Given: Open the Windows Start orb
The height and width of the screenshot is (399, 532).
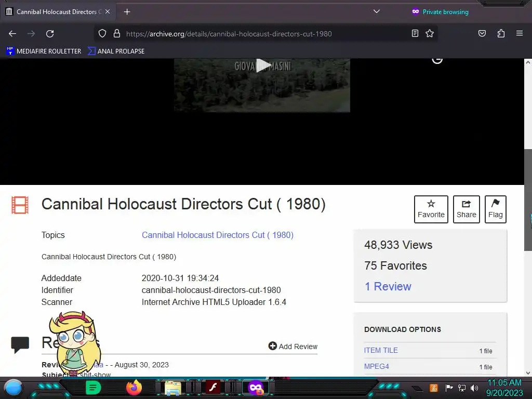Looking at the screenshot, I should pyautogui.click(x=14, y=388).
